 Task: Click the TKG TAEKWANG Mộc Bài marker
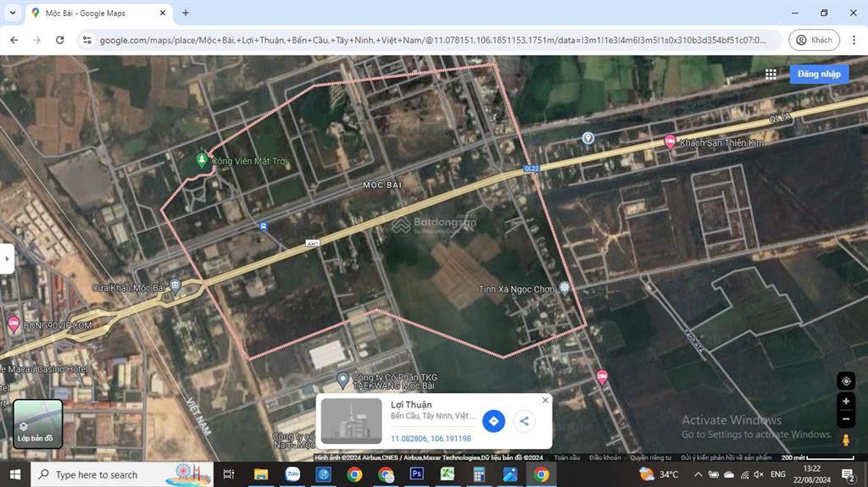[342, 379]
